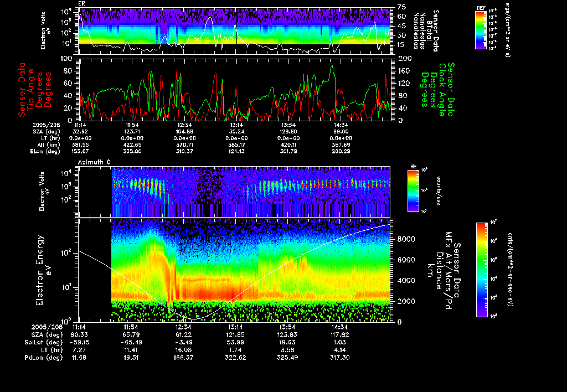Click the Alt value 385.17

(x=236, y=145)
